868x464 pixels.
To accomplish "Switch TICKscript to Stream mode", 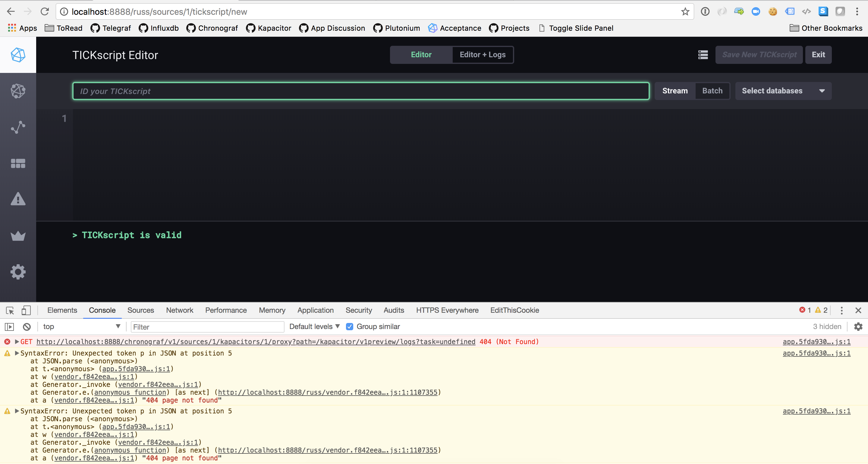I will [675, 91].
